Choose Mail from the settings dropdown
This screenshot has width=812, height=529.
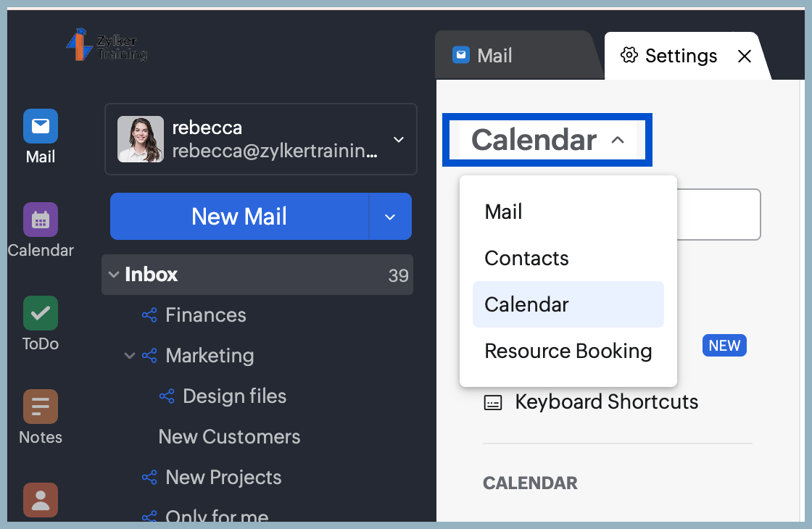point(568,212)
